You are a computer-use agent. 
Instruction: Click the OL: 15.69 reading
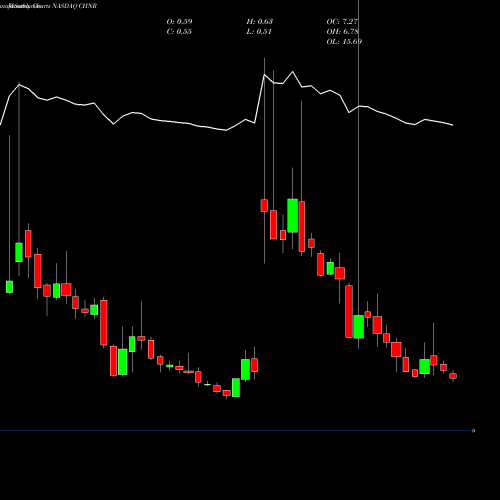coord(344,42)
